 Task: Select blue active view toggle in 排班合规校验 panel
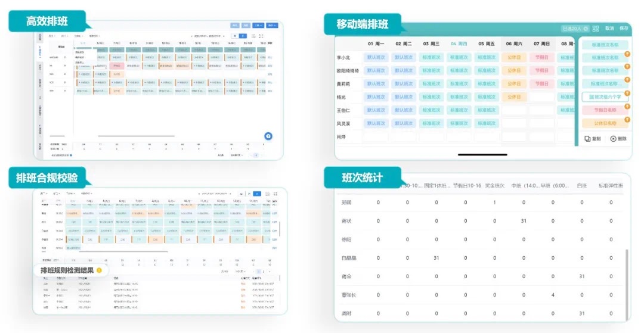click(x=256, y=194)
